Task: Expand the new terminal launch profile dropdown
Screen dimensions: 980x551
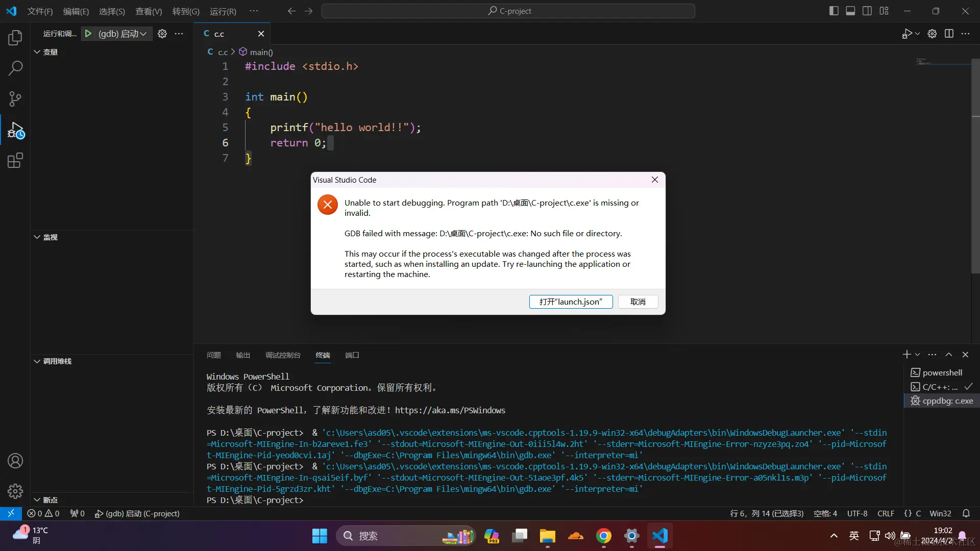Action: (x=918, y=355)
